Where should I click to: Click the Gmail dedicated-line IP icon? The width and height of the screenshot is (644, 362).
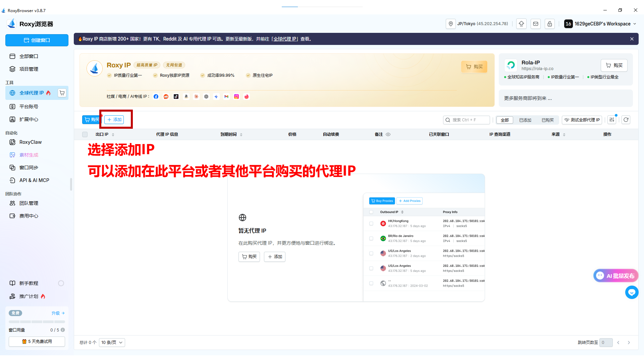(x=226, y=97)
